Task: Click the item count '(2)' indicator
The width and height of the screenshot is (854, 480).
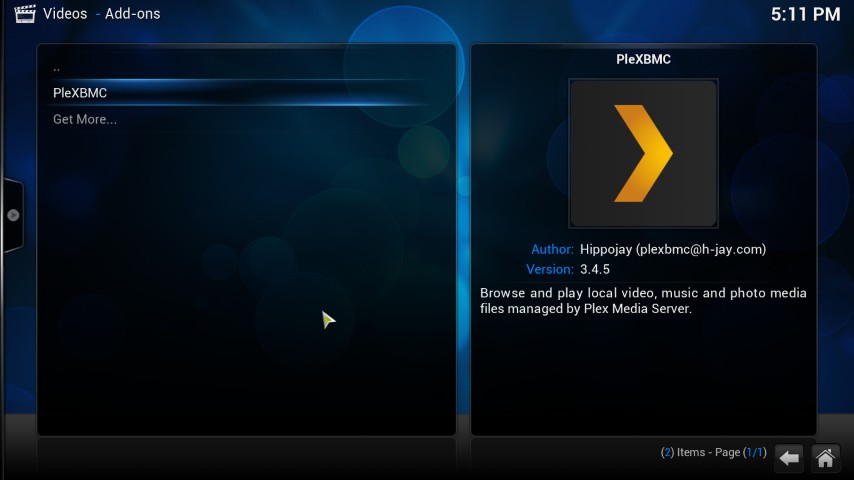Action: coord(667,453)
